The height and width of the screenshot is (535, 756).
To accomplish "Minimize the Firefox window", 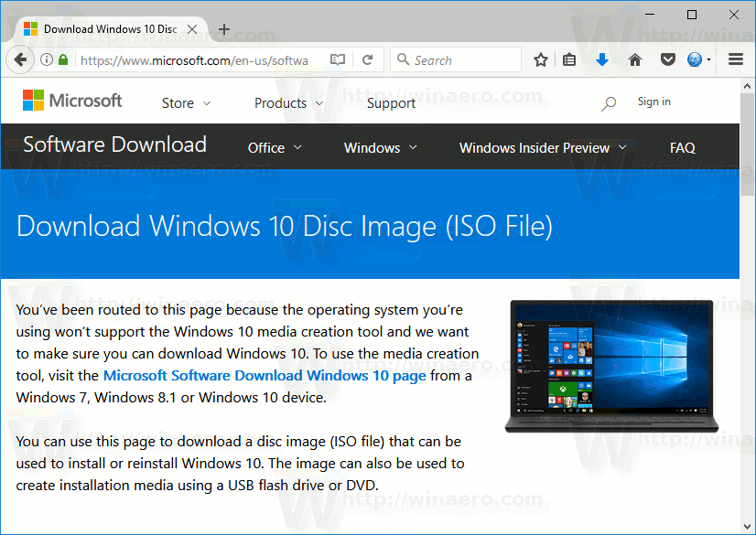I will click(x=650, y=15).
